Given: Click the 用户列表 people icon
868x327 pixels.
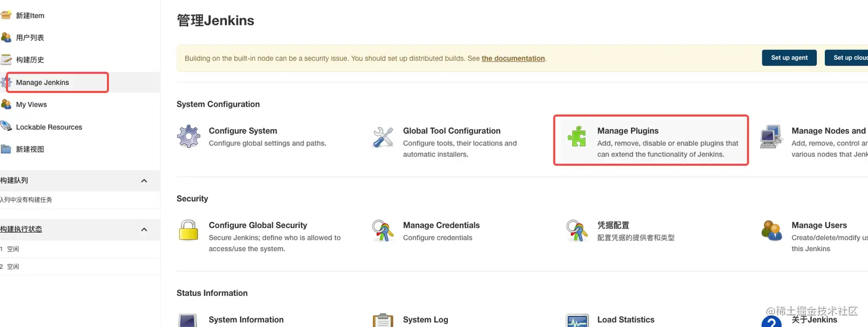Looking at the screenshot, I should (x=6, y=37).
